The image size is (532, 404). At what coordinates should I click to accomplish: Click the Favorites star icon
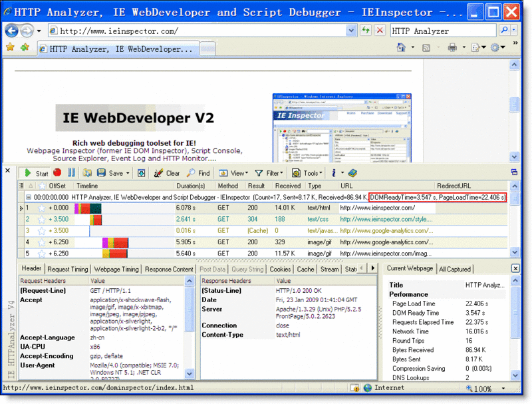coord(11,47)
